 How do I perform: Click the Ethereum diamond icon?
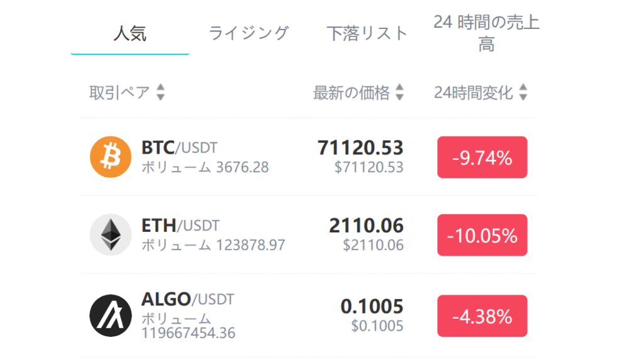click(x=110, y=235)
